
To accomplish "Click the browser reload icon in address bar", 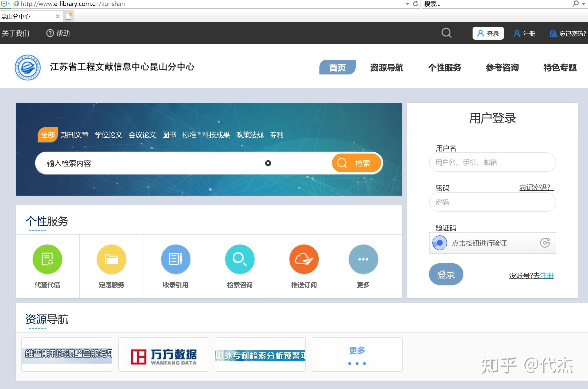I will point(416,3).
